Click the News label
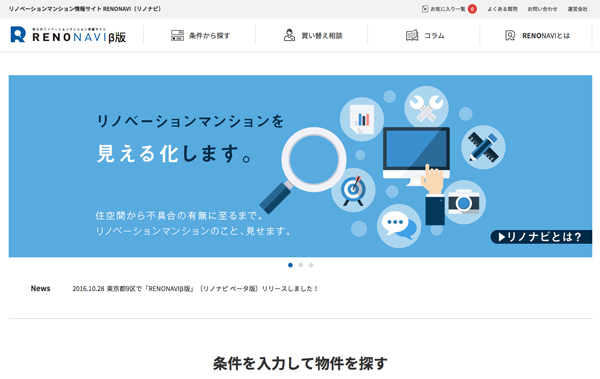 click(x=41, y=288)
